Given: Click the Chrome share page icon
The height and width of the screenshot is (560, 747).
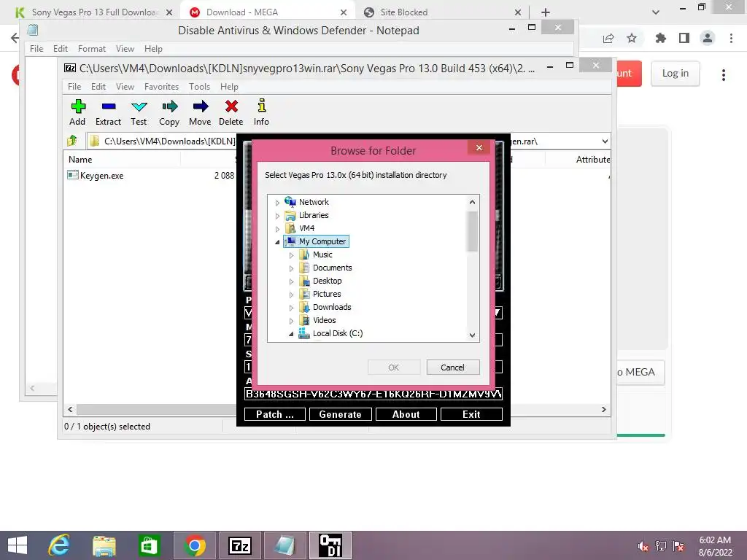Looking at the screenshot, I should pyautogui.click(x=608, y=38).
